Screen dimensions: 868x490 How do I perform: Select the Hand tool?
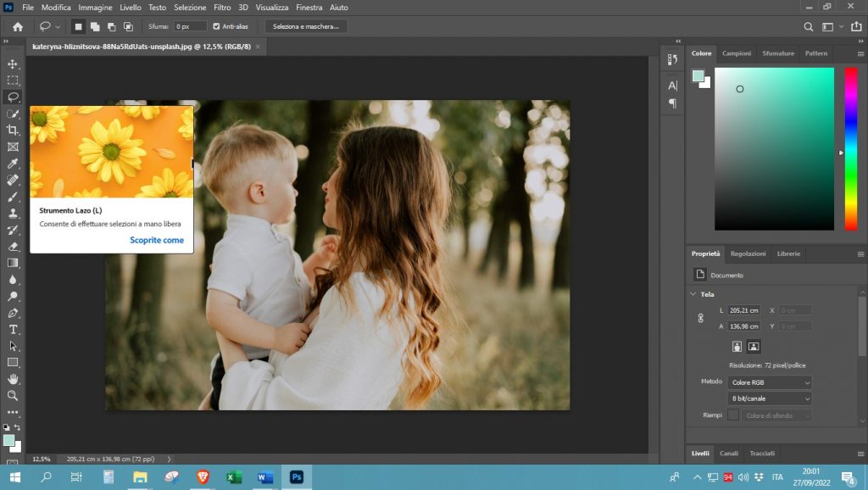click(13, 379)
